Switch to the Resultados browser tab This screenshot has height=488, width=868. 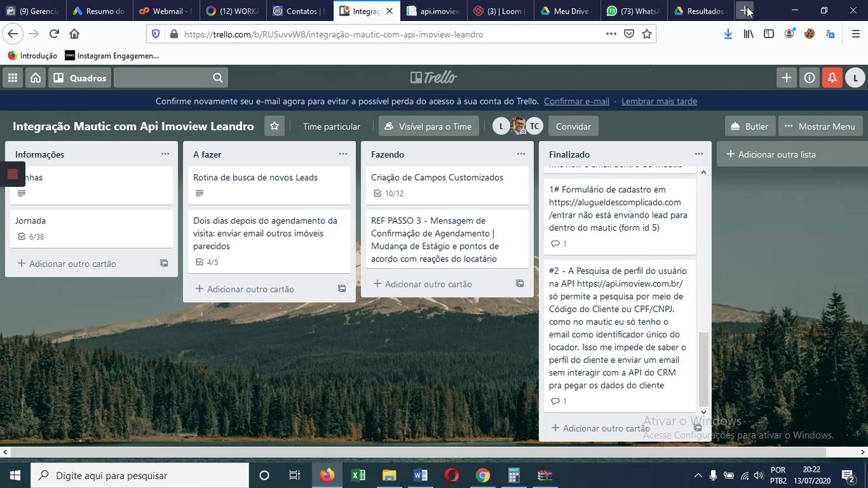701,11
